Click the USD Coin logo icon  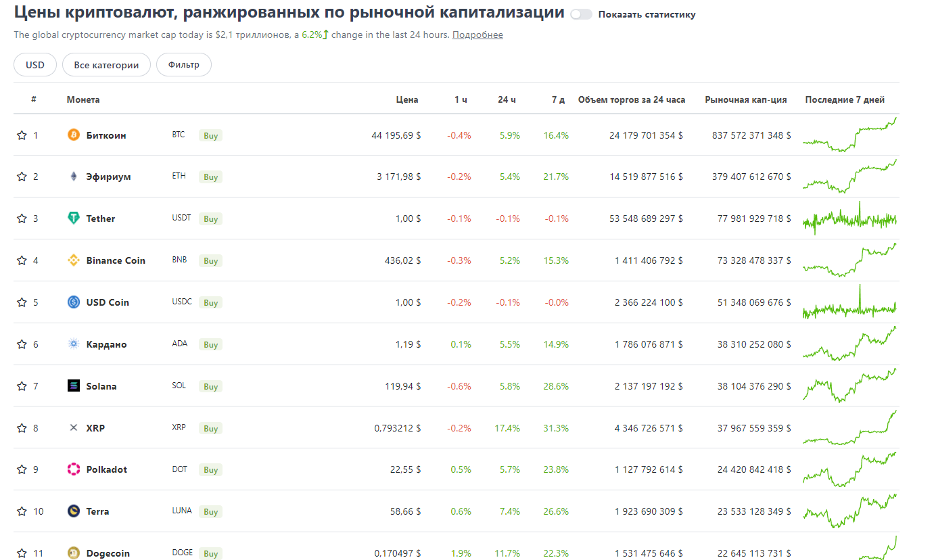[74, 302]
